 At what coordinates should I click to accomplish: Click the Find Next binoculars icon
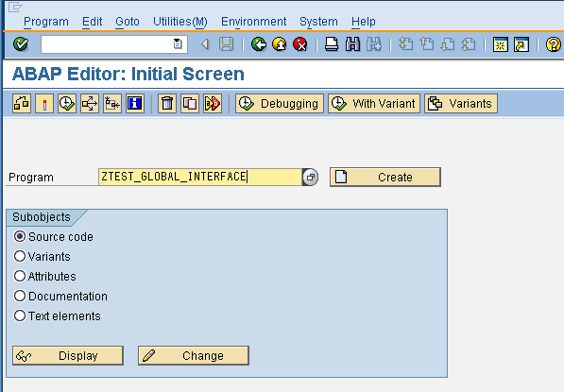[374, 44]
